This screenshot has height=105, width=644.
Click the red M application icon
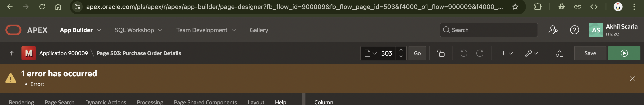(x=28, y=53)
